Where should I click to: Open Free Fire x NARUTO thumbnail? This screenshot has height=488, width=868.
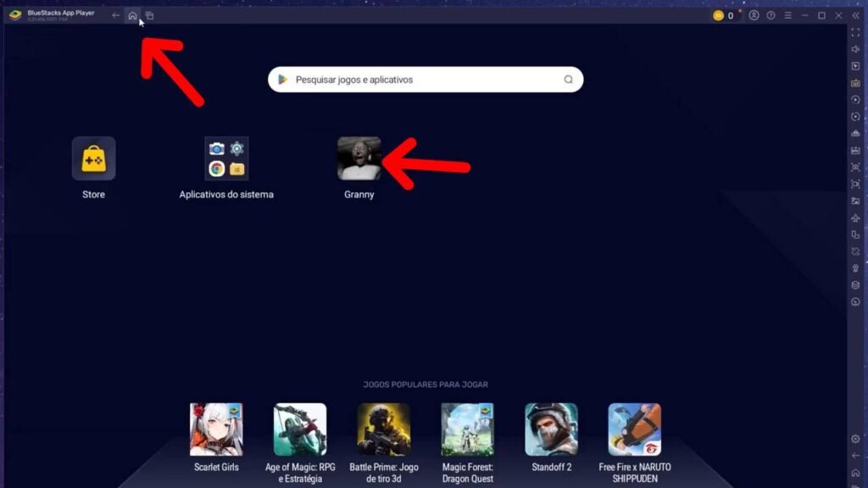click(634, 430)
